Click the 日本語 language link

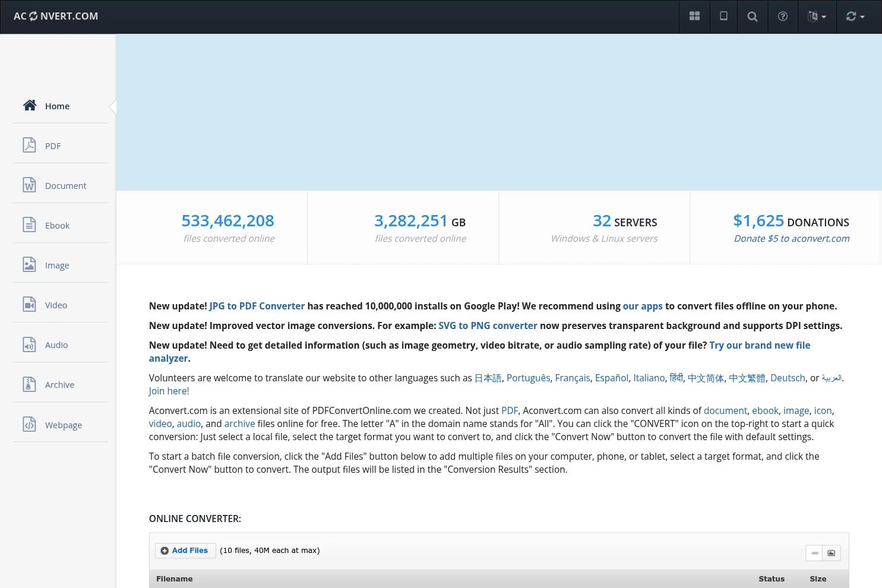tap(488, 378)
